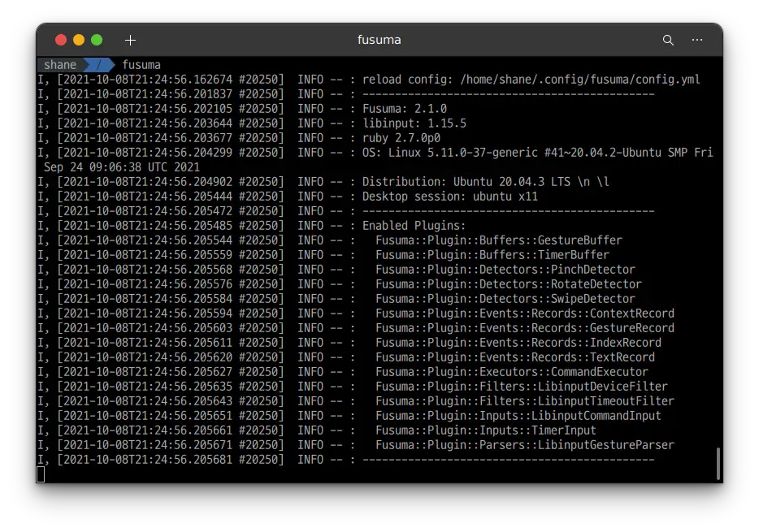Click the 'Detectors::SwipeDetector' plugin line

click(505, 299)
